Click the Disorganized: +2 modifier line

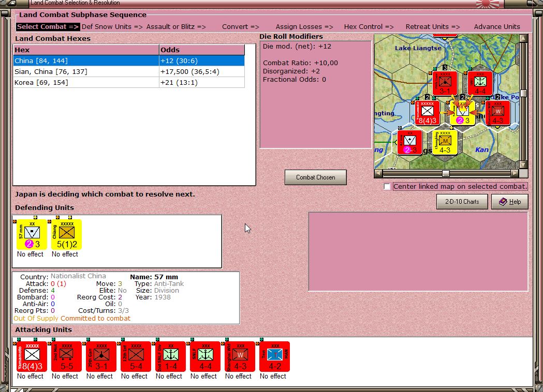pos(291,71)
